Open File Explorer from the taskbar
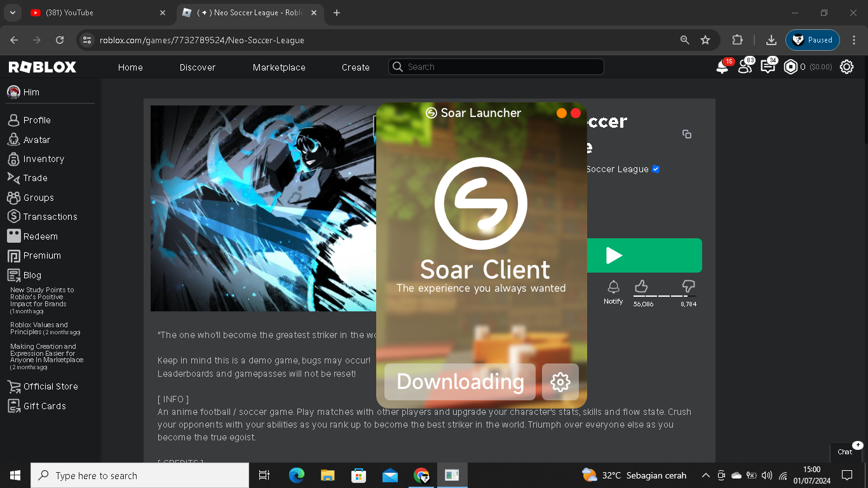The width and height of the screenshot is (868, 488). tap(327, 475)
